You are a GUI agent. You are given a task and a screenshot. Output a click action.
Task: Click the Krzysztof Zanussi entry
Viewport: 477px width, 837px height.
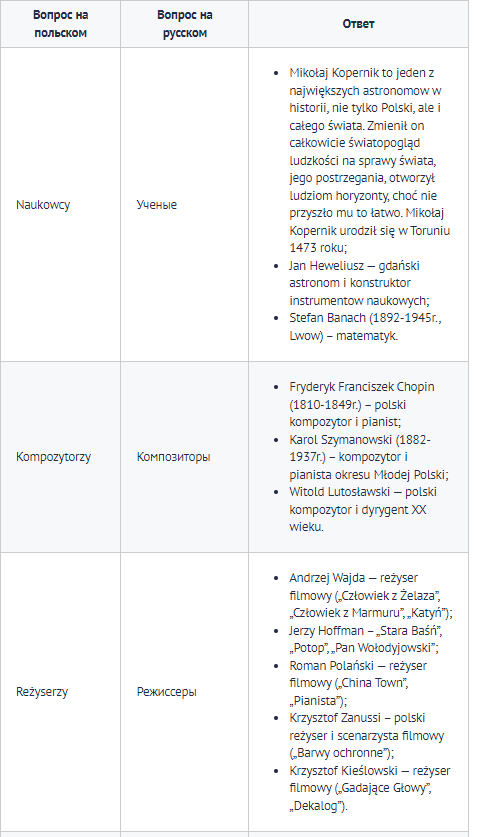[x=367, y=736]
